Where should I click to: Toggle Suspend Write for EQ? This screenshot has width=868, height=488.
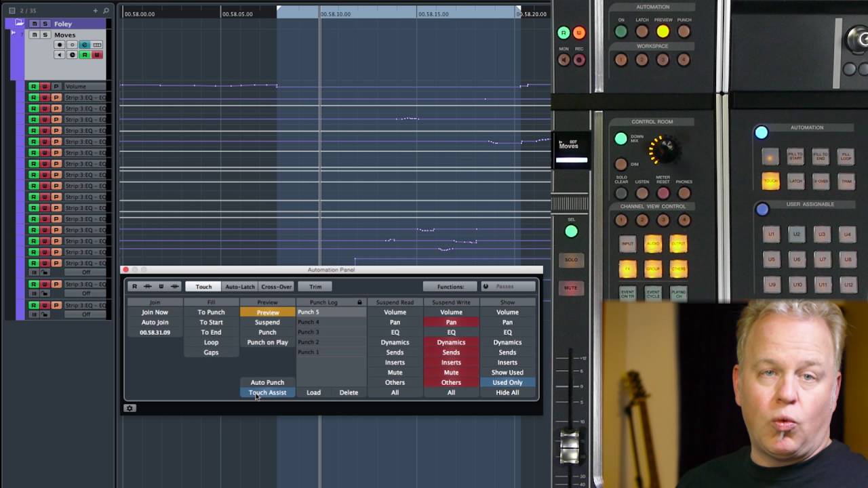[451, 333]
